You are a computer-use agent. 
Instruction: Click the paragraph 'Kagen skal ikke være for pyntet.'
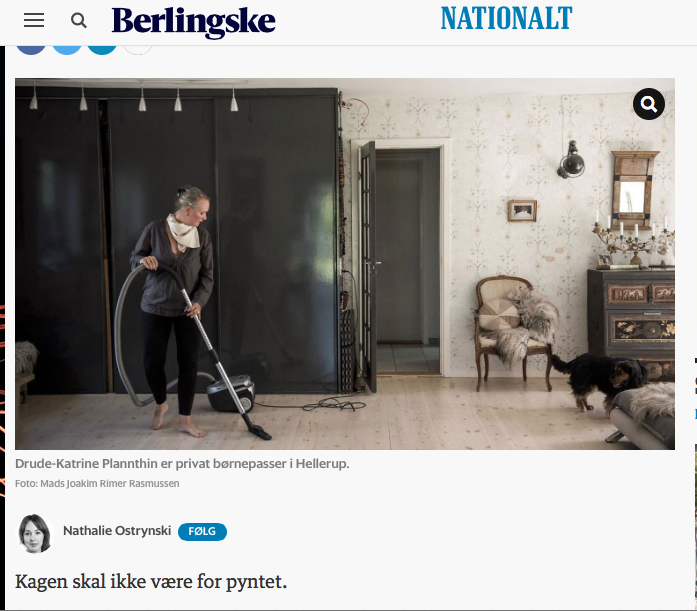pyautogui.click(x=151, y=582)
